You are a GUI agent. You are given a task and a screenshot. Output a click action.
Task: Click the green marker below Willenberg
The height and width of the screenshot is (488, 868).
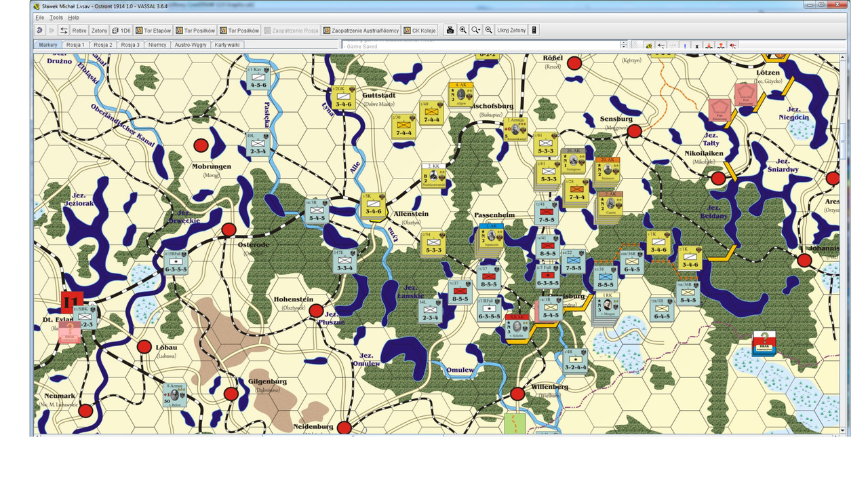[x=515, y=424]
